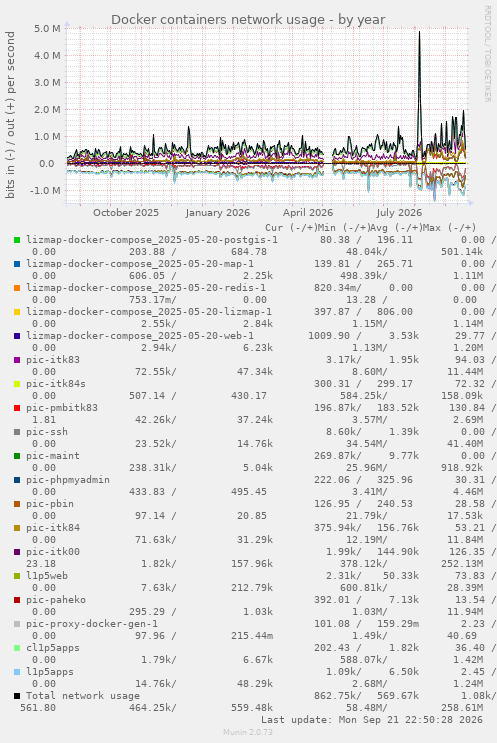Click the 2.0 M y-axis tick label
This screenshot has width=497, height=743.
[47, 109]
